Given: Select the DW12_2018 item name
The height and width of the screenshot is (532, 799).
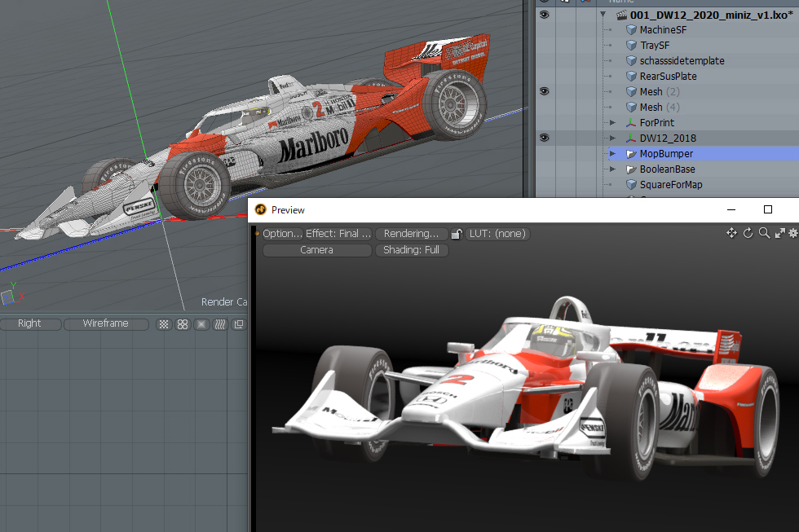Looking at the screenshot, I should click(x=668, y=138).
